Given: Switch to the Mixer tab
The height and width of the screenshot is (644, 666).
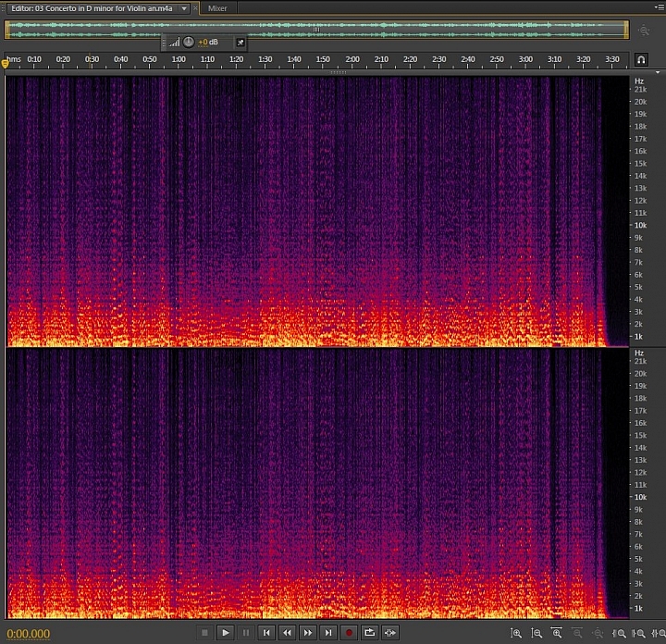Looking at the screenshot, I should click(217, 8).
